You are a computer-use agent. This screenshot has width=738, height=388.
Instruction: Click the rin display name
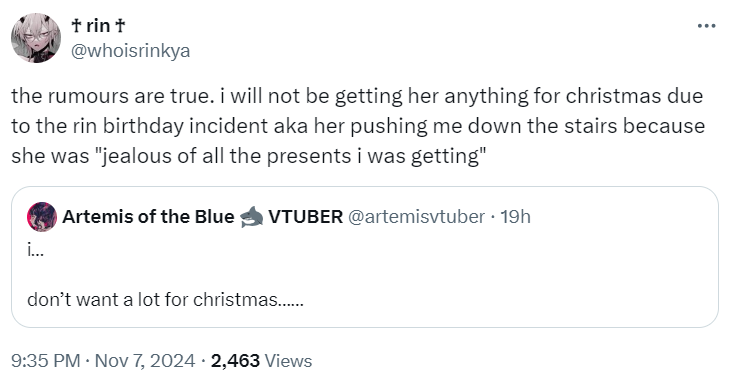pos(98,26)
